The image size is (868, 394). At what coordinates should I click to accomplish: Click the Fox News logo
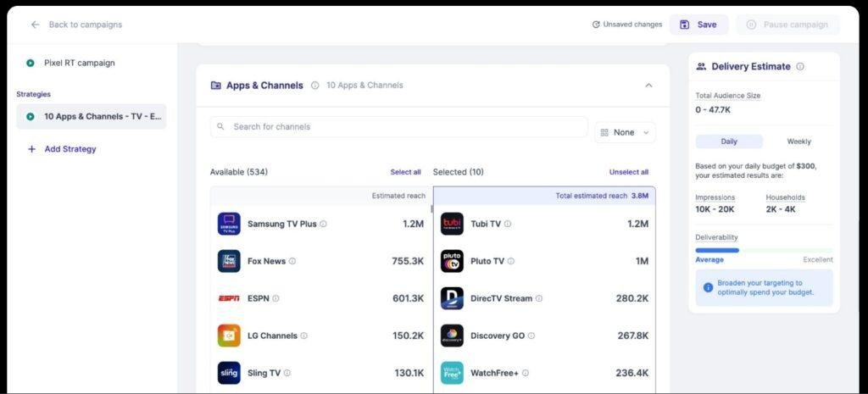click(x=229, y=261)
